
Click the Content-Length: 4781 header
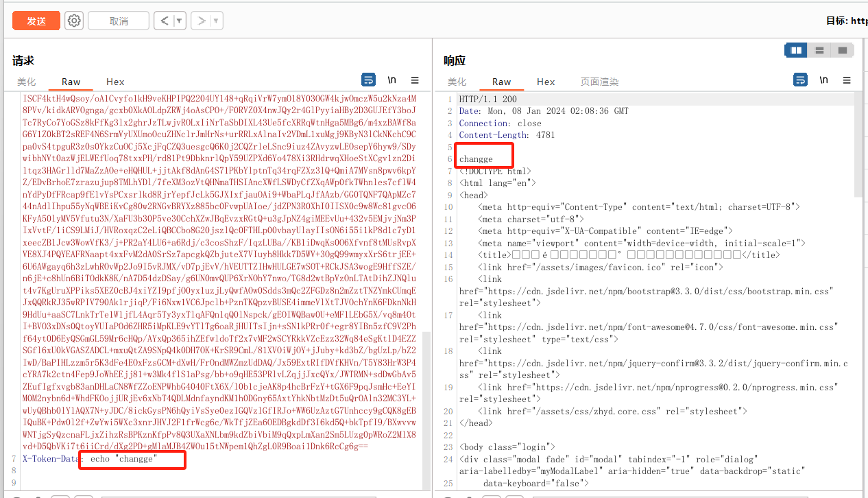[x=507, y=135]
